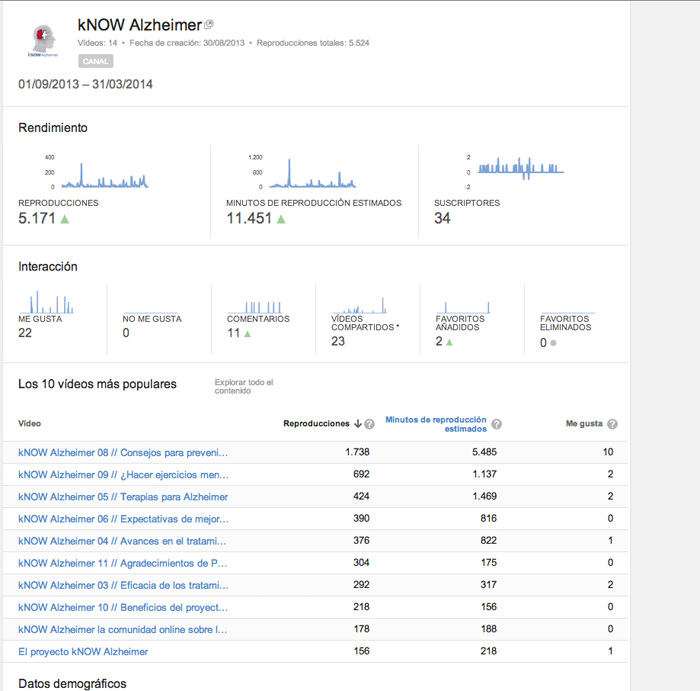Click the NO ME GUSTA count 0

point(126,333)
